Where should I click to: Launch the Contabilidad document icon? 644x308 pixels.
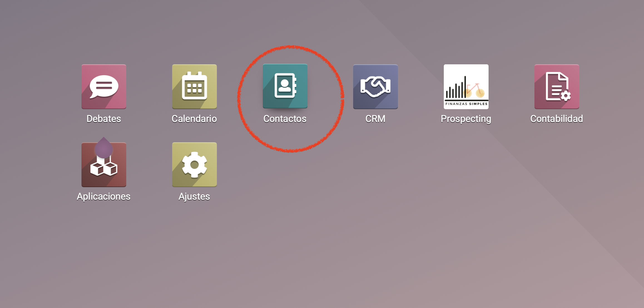pyautogui.click(x=557, y=87)
